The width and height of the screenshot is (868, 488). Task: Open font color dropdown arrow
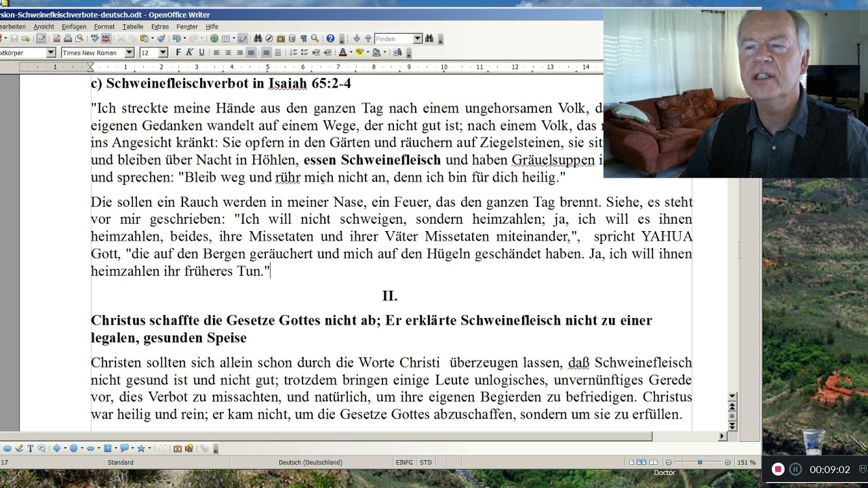pos(351,53)
